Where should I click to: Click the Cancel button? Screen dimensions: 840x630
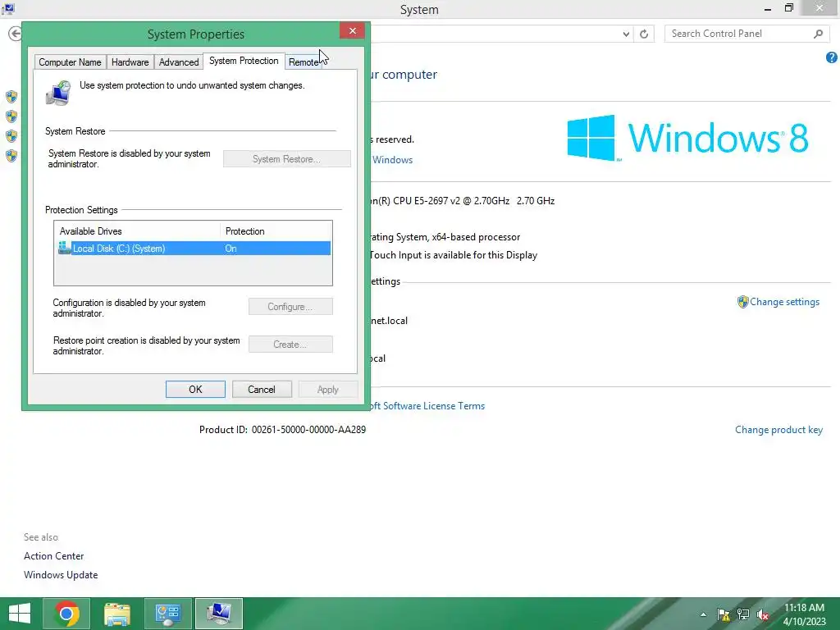262,390
